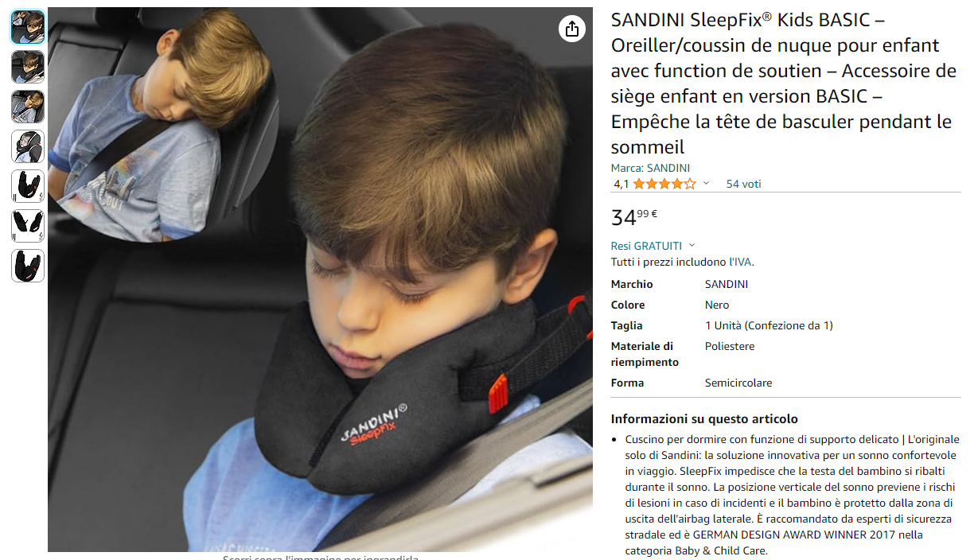
Task: Select the fifth thumbnail showing black pillow
Action: (28, 186)
